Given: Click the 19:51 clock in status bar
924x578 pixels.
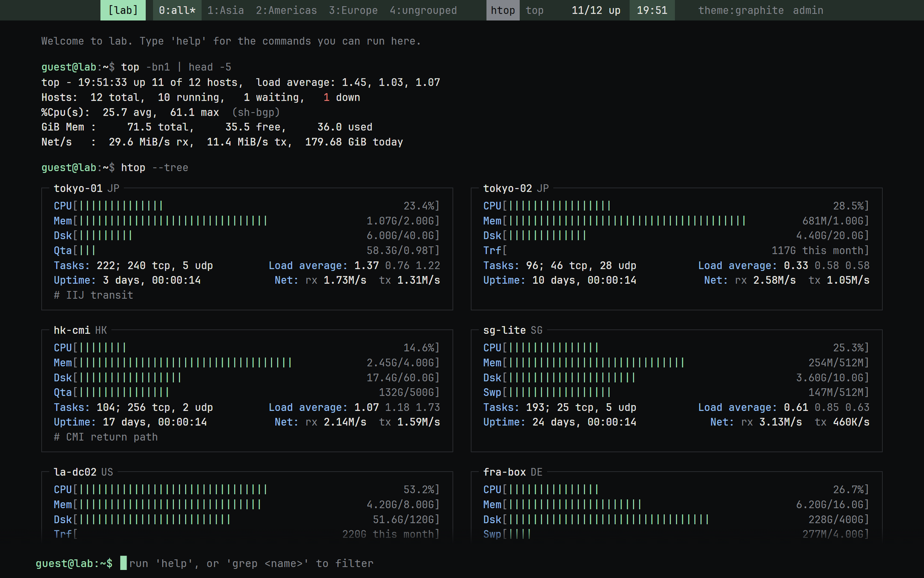Looking at the screenshot, I should tap(652, 10).
